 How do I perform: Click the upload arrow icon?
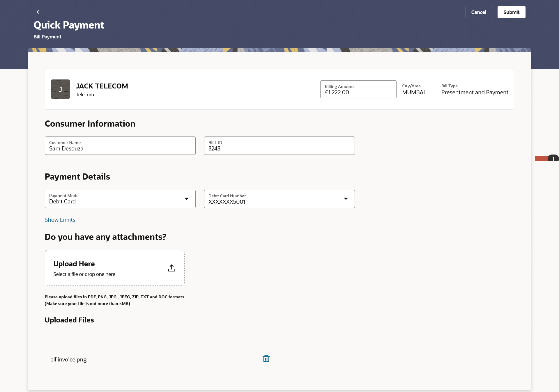(x=171, y=268)
